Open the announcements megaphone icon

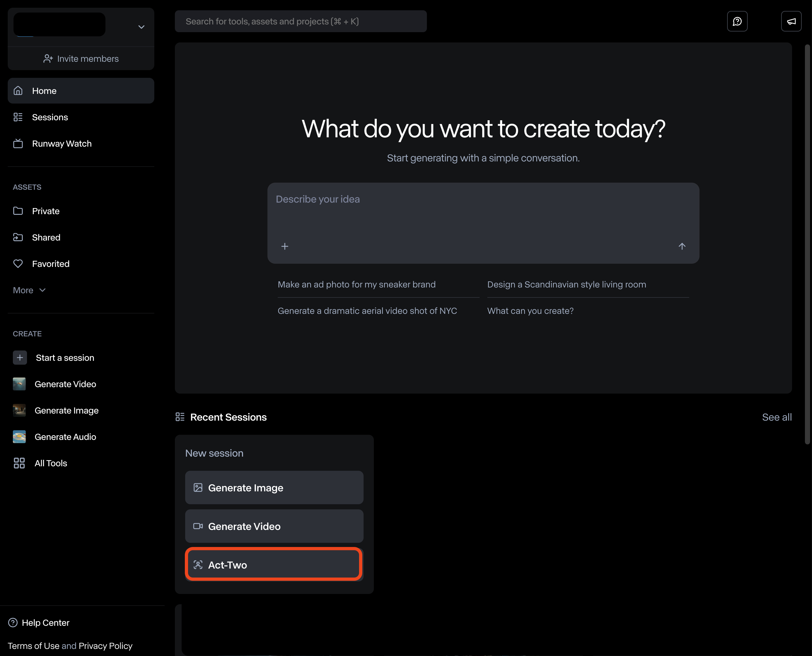tap(791, 22)
